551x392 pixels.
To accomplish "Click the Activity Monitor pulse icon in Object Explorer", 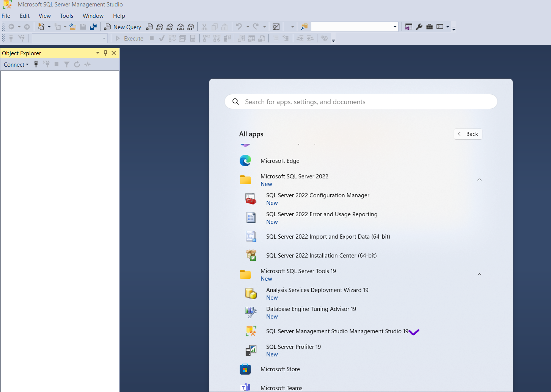I will pyautogui.click(x=88, y=64).
